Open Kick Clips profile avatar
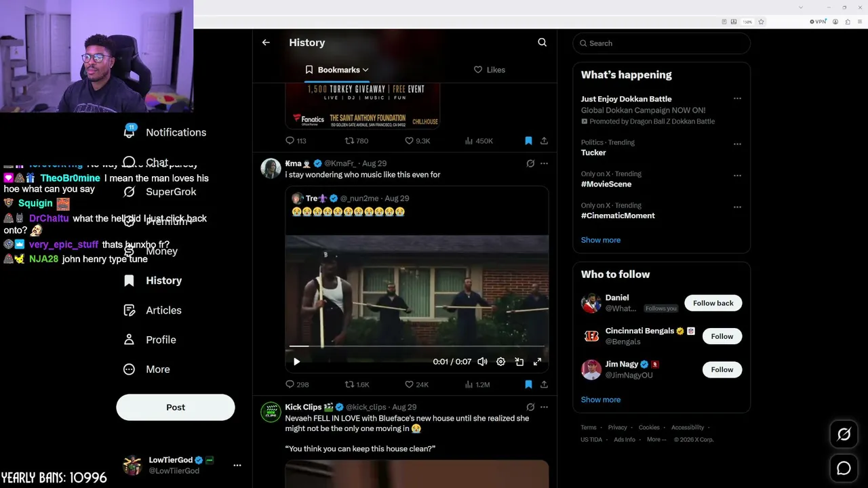This screenshot has width=868, height=488. 271,412
